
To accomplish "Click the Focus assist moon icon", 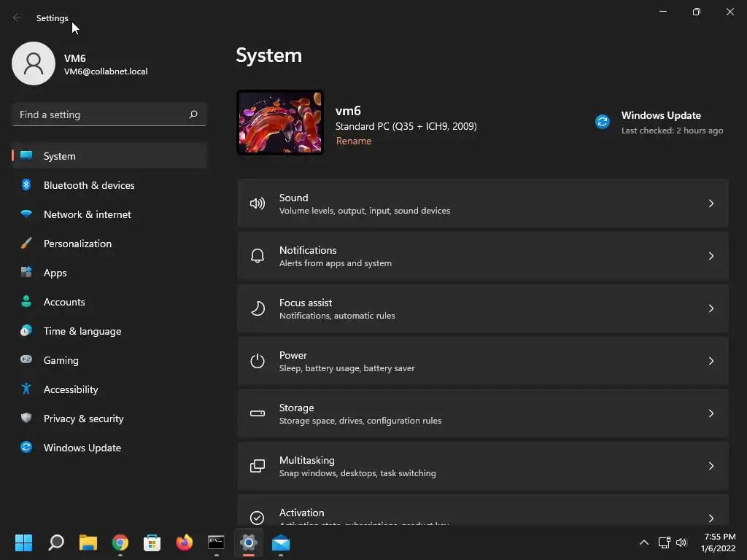I will (258, 308).
